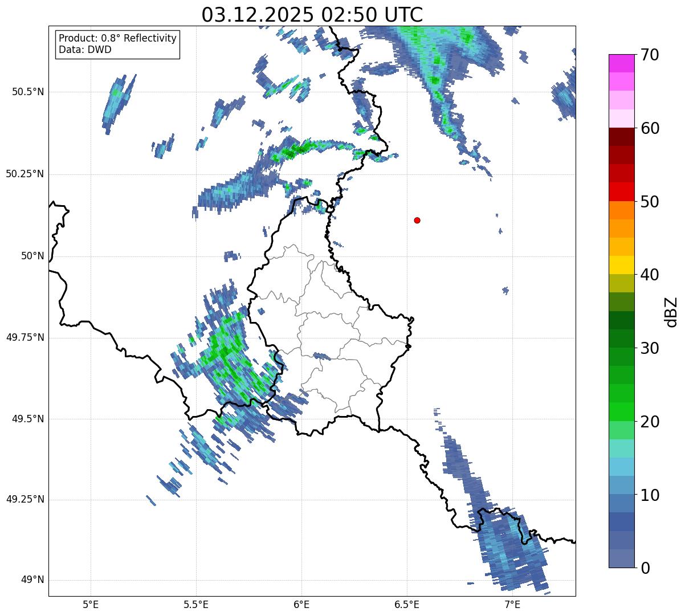685x616 pixels.
Task: Click the 50°N latitude label
Action: pyautogui.click(x=32, y=256)
